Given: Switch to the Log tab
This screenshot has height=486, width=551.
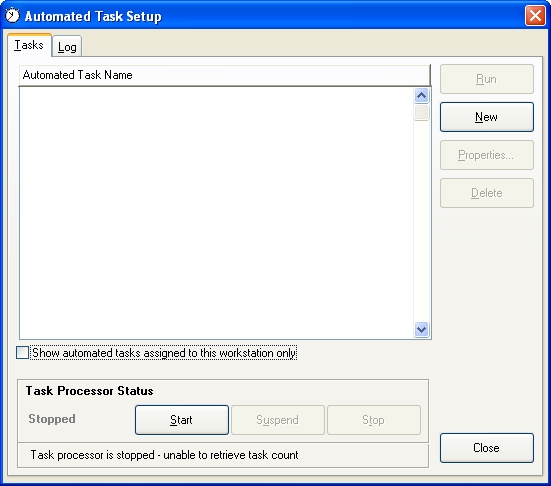Looking at the screenshot, I should pos(67,46).
